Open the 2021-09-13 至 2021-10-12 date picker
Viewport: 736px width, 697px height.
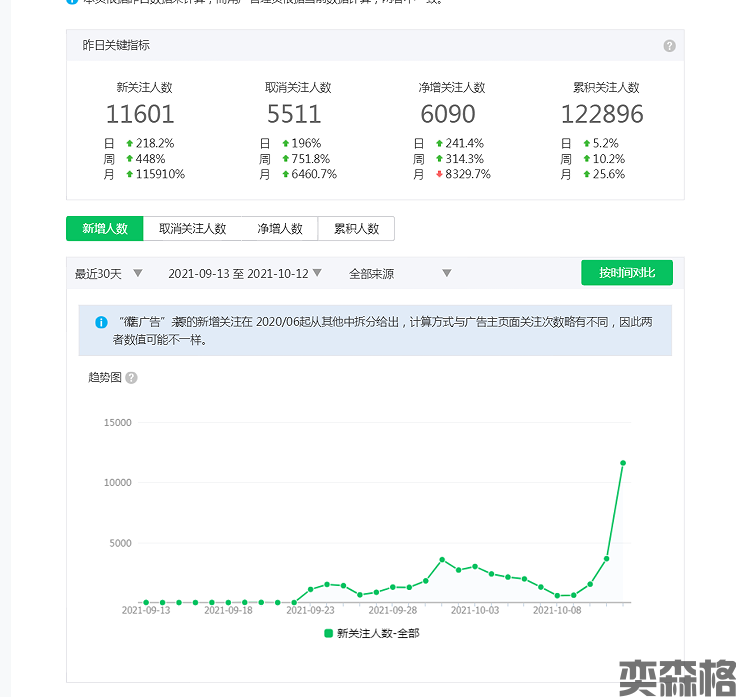245,273
